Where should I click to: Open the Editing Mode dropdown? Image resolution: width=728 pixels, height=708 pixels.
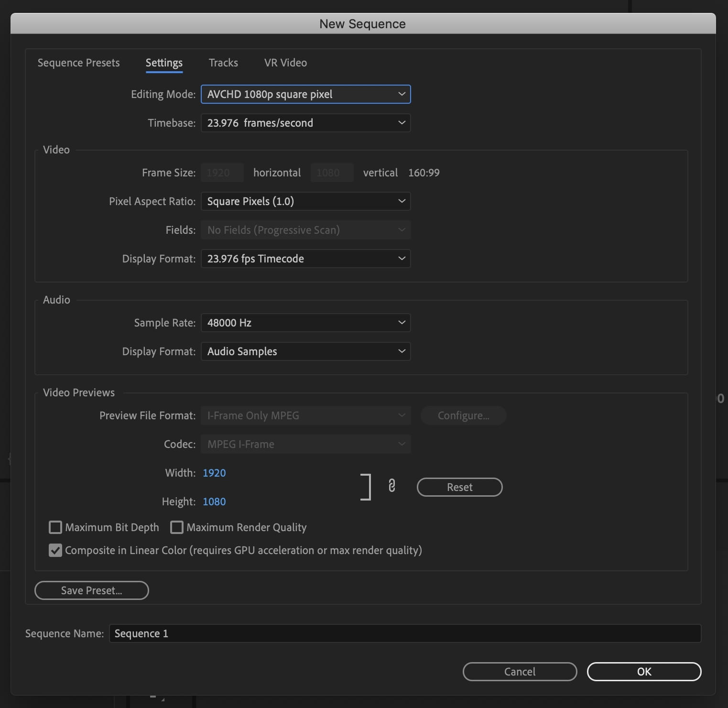tap(306, 94)
